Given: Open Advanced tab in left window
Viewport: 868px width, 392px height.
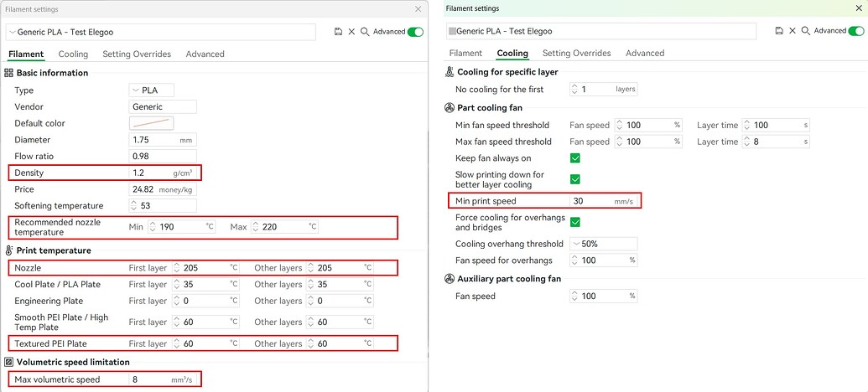Looking at the screenshot, I should tap(205, 54).
